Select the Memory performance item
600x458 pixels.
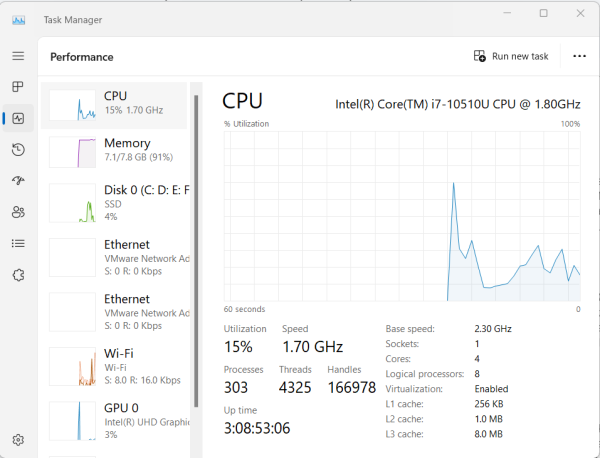point(116,152)
